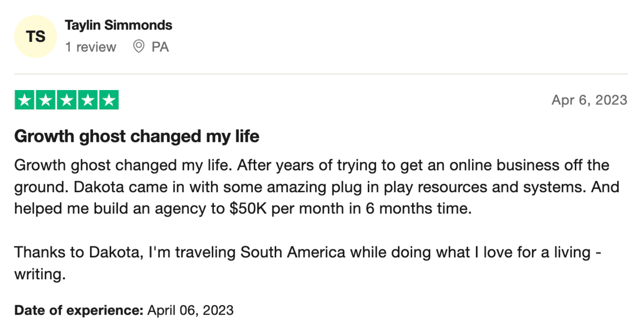
Task: Click the "Thanks to Dakota" paragraph
Action: coord(307,263)
